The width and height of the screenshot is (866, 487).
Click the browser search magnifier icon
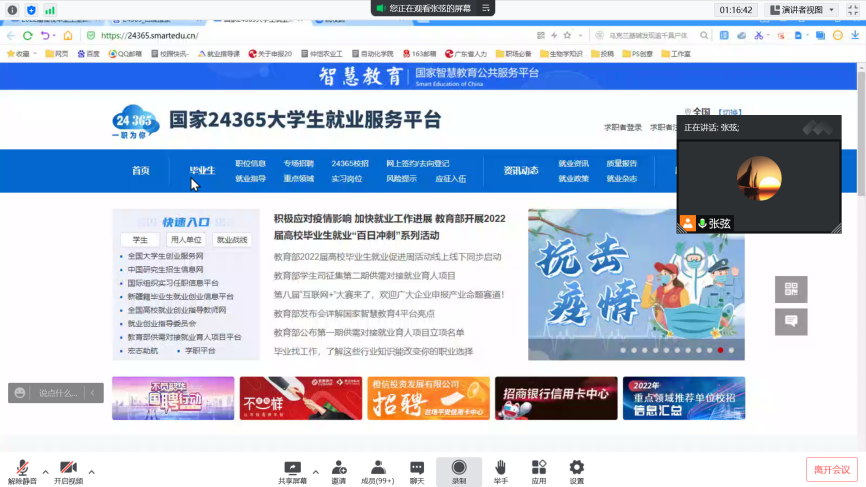704,35
